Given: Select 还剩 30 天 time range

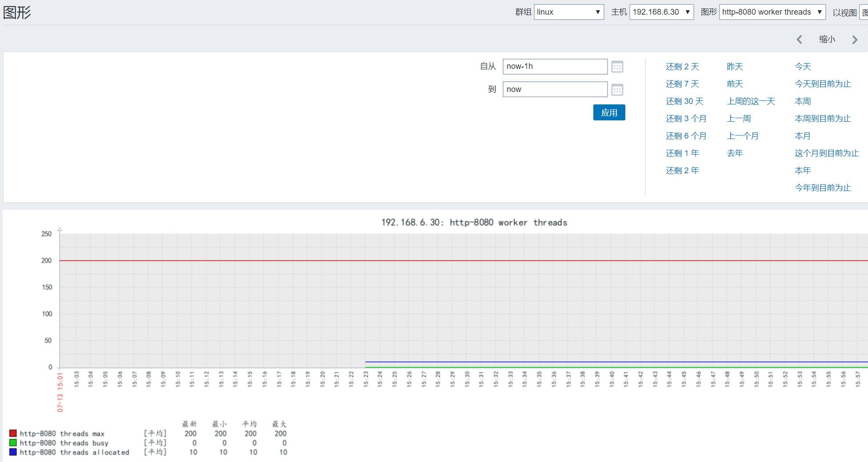Looking at the screenshot, I should [x=684, y=101].
